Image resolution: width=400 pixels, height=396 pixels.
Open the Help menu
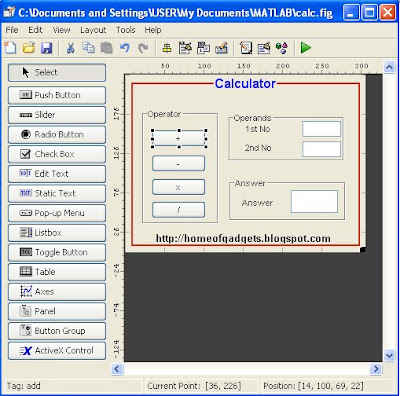point(153,30)
